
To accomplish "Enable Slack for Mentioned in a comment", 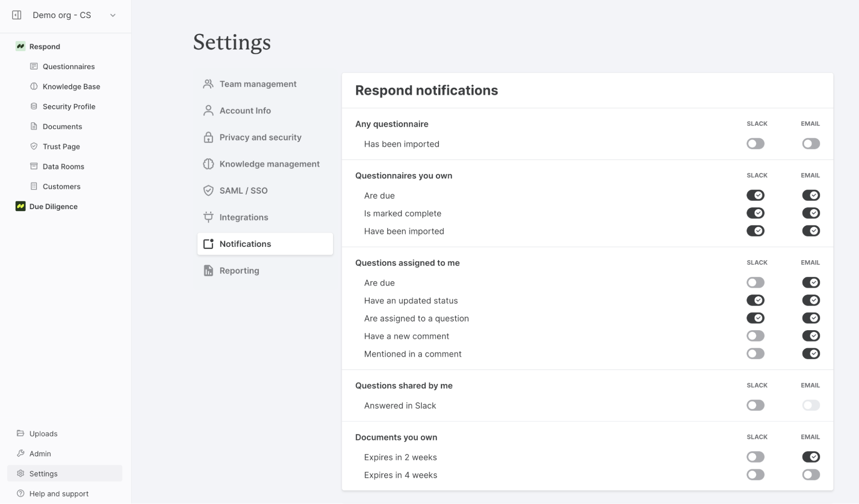I will point(755,353).
